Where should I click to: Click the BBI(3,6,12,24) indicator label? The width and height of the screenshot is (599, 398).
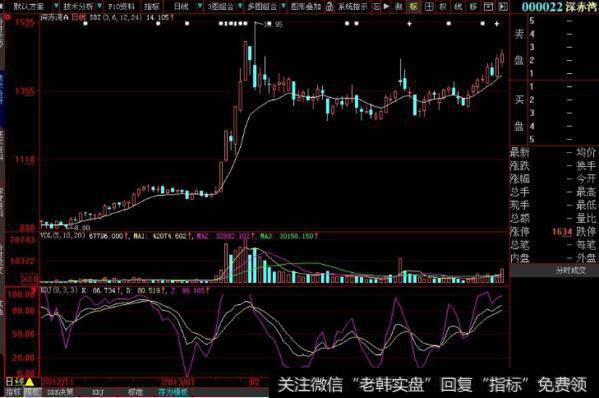click(115, 18)
